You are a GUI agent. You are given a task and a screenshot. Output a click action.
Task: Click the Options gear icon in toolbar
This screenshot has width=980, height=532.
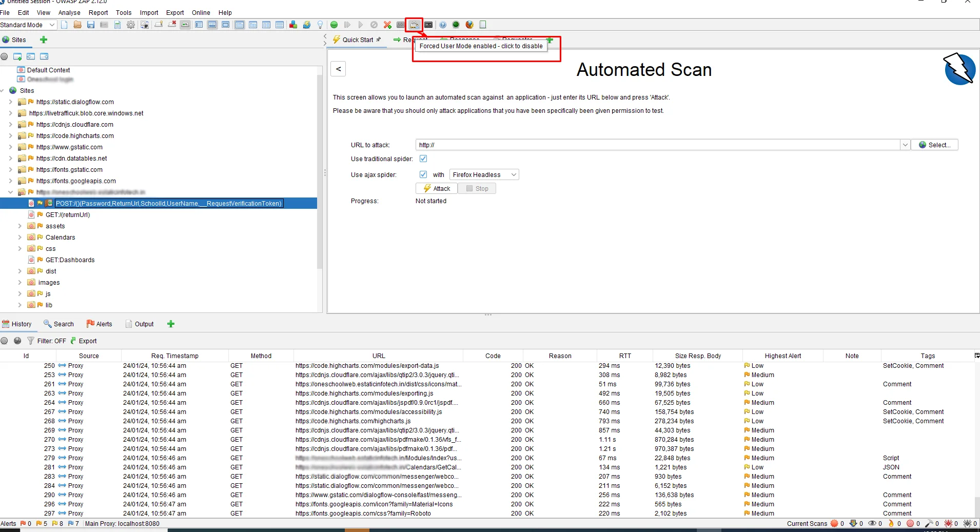pyautogui.click(x=131, y=25)
